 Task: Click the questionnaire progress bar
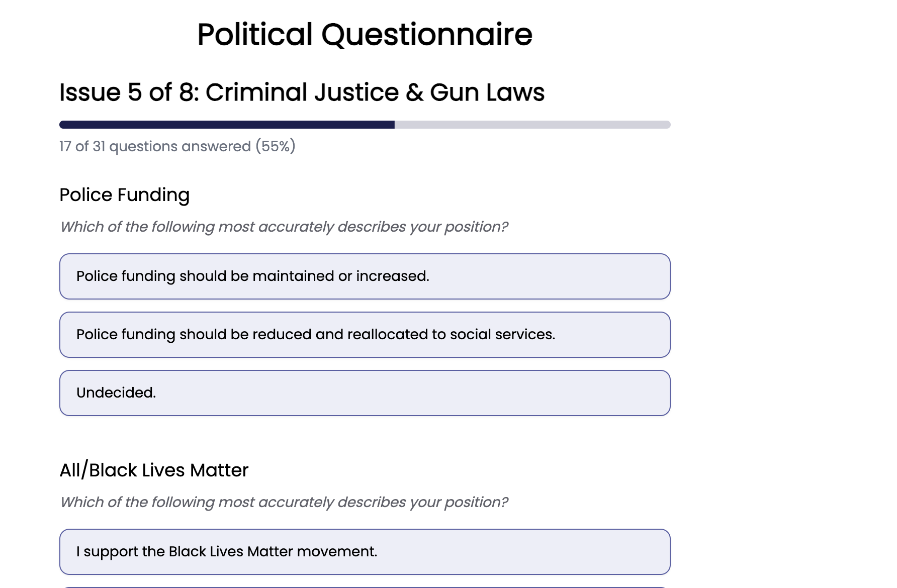coord(365,124)
